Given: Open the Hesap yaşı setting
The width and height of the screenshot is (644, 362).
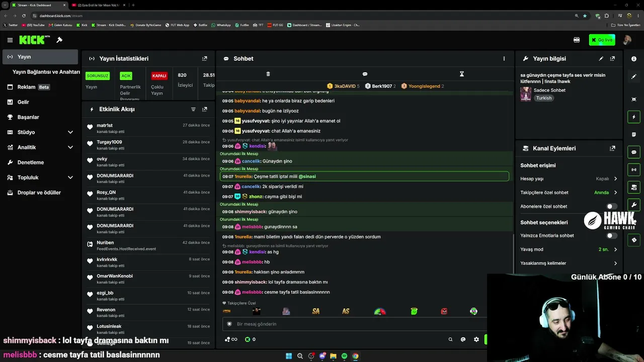Looking at the screenshot, I should 569,178.
